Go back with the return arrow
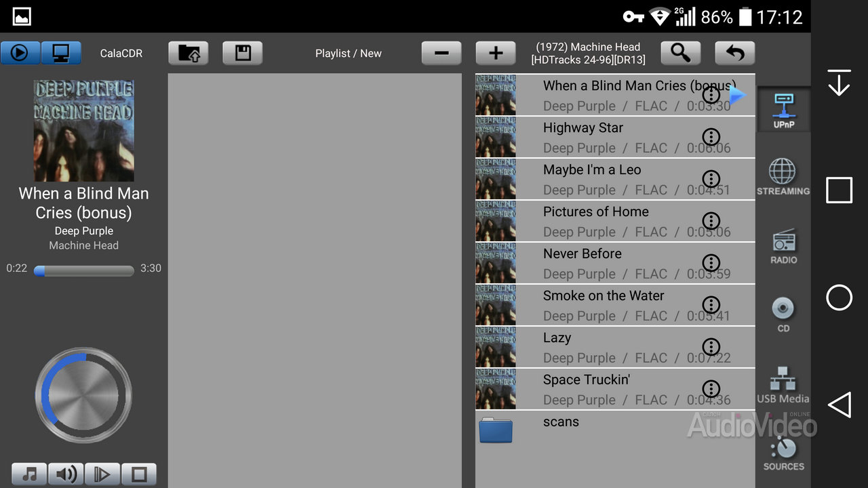The width and height of the screenshot is (868, 488). 735,53
